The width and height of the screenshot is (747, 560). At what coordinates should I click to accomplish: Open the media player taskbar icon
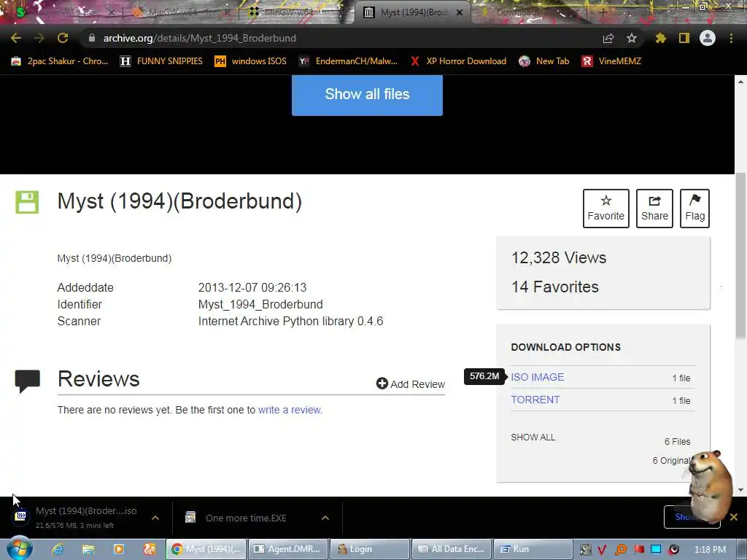(x=119, y=549)
